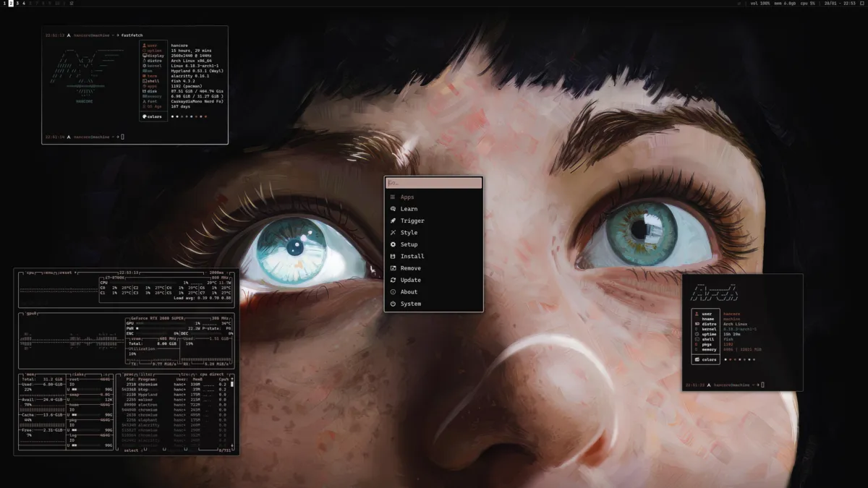Click the colors label in right terminal

709,359
